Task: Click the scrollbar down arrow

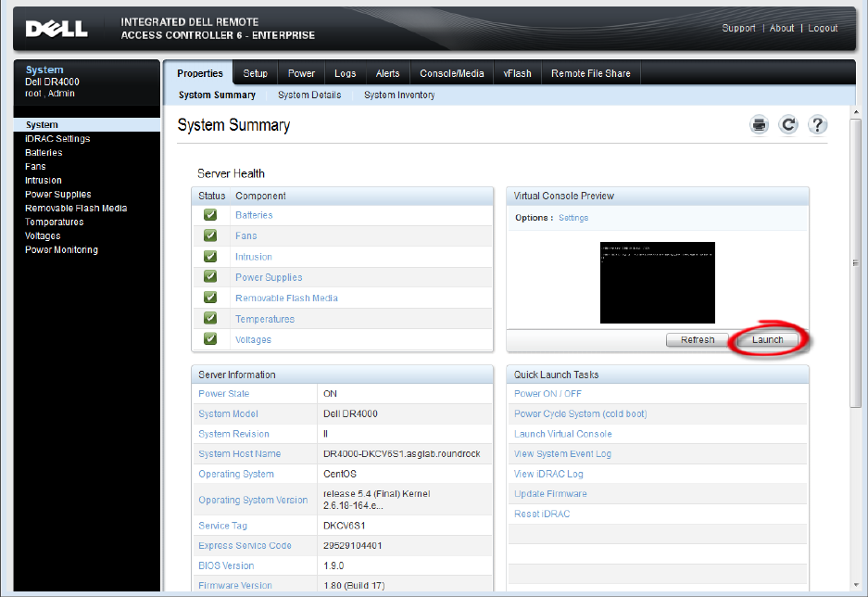Action: pos(856,585)
